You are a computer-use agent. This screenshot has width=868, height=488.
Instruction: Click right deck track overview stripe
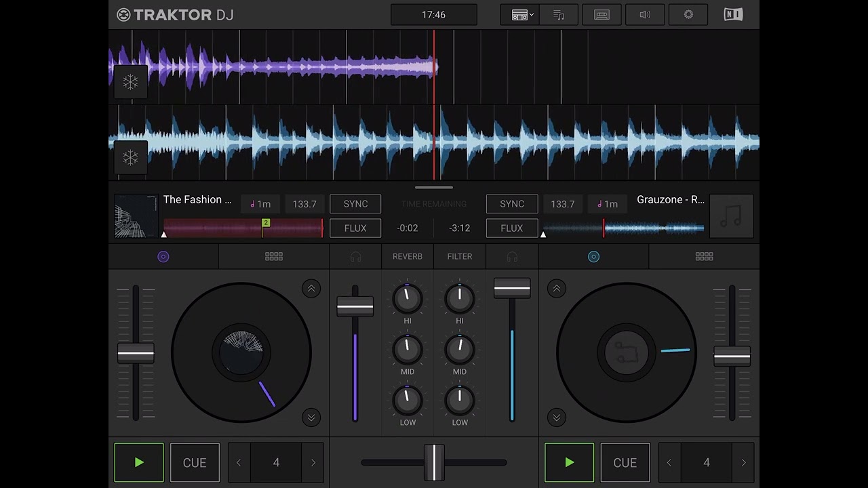click(x=624, y=228)
